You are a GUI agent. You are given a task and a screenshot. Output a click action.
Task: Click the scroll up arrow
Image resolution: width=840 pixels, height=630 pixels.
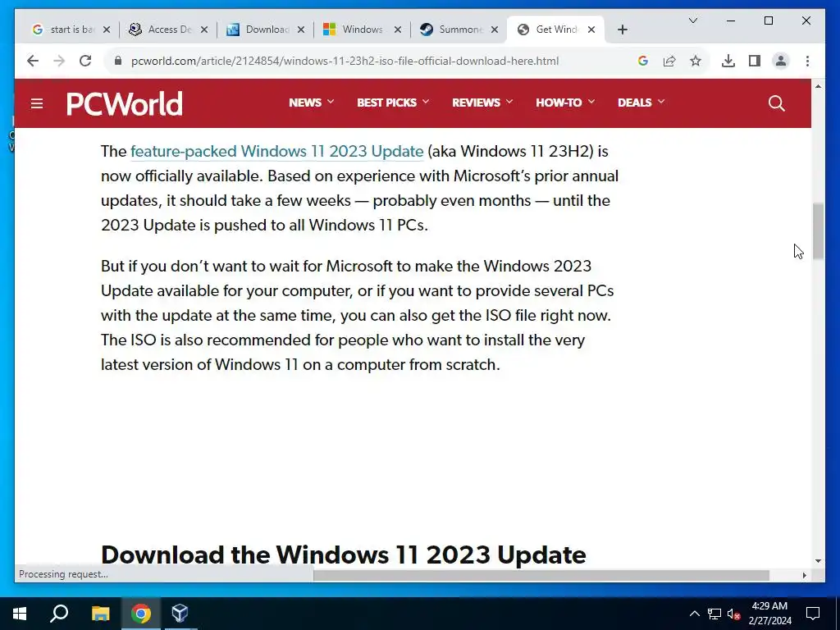(x=818, y=86)
